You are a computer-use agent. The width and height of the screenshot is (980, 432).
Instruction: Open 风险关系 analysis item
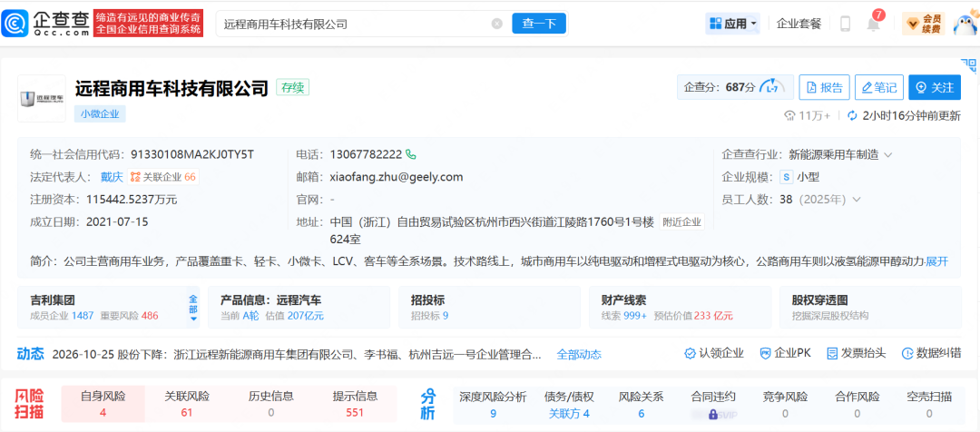642,404
